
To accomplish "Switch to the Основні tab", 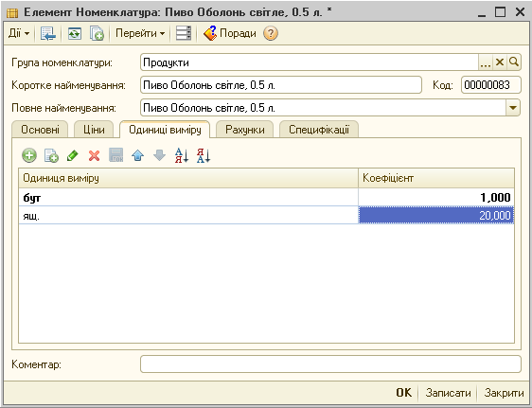I will [40, 130].
